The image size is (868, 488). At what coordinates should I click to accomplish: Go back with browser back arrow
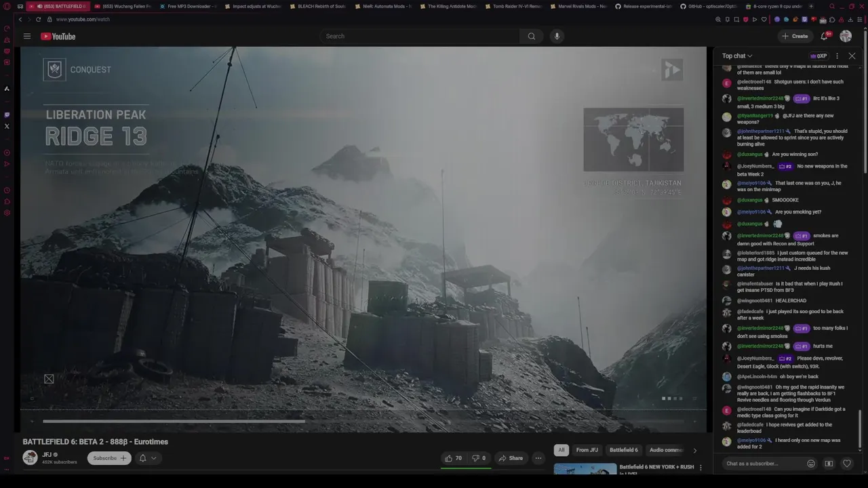click(x=20, y=20)
